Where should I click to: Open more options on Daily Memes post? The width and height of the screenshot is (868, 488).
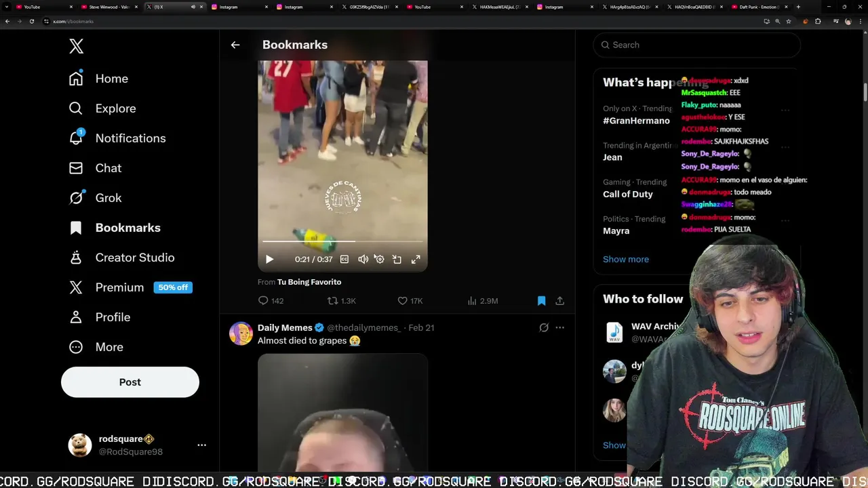pos(559,327)
